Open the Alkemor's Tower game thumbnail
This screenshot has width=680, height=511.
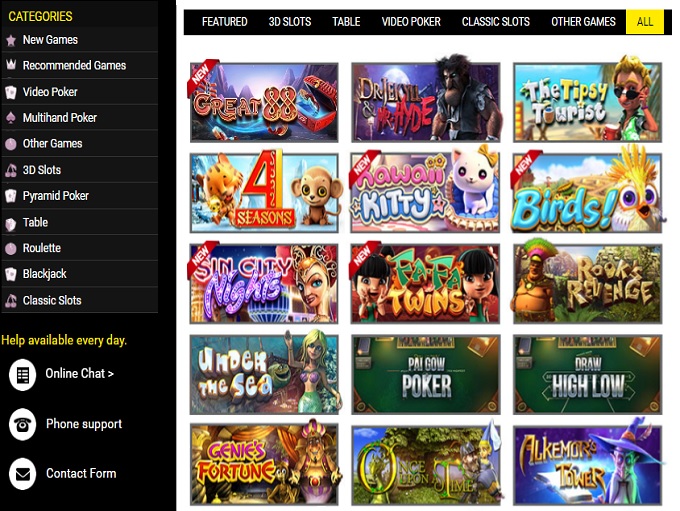click(x=588, y=465)
